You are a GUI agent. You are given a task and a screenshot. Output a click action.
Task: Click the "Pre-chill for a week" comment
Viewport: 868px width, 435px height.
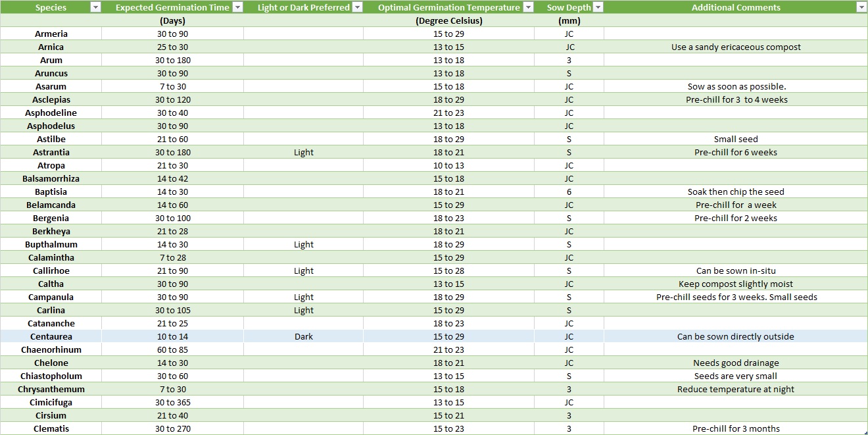click(x=736, y=205)
